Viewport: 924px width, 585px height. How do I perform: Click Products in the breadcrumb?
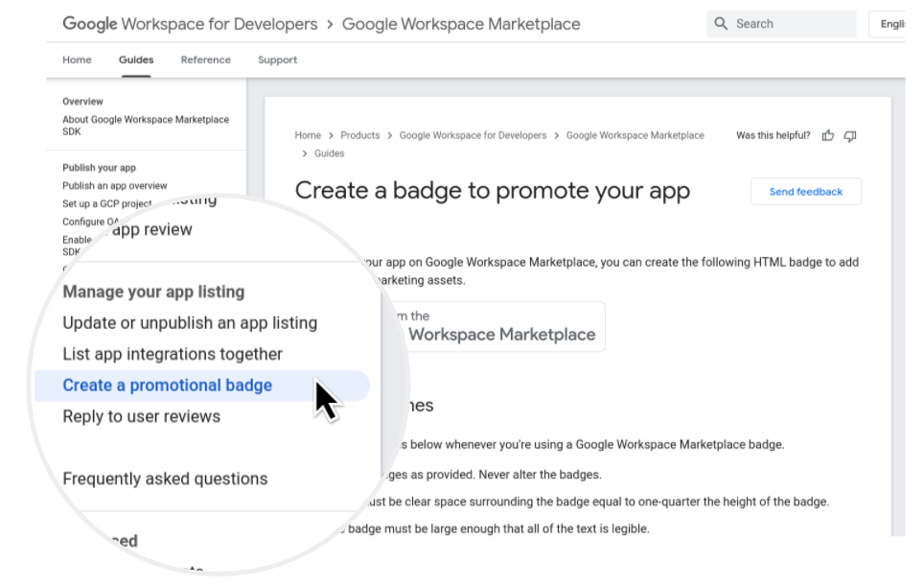[x=360, y=135]
